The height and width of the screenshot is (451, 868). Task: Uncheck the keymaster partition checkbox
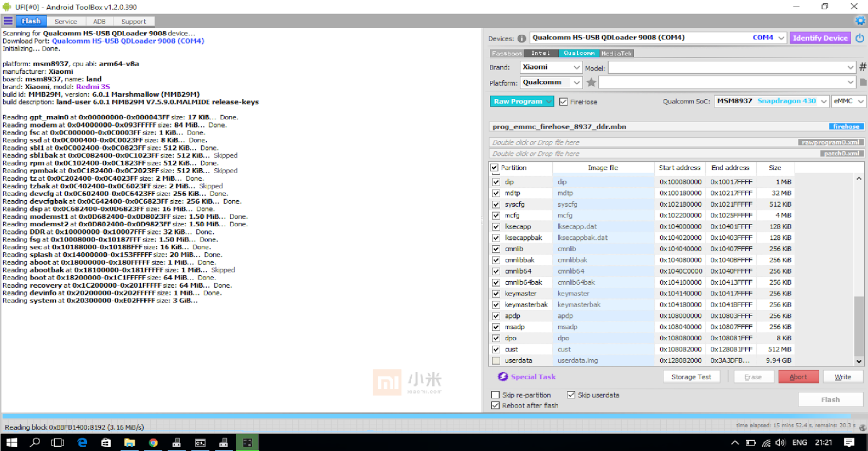[x=496, y=294]
